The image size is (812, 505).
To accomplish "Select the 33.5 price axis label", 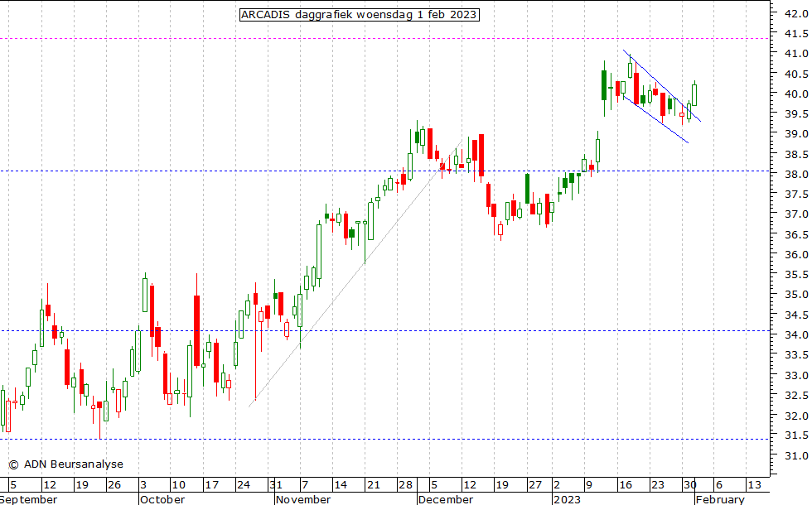I will [796, 355].
